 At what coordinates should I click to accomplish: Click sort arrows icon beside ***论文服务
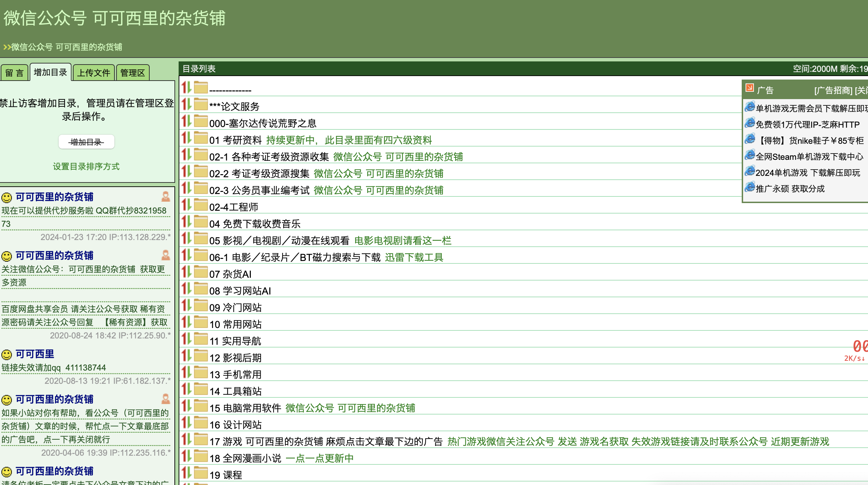tap(187, 104)
